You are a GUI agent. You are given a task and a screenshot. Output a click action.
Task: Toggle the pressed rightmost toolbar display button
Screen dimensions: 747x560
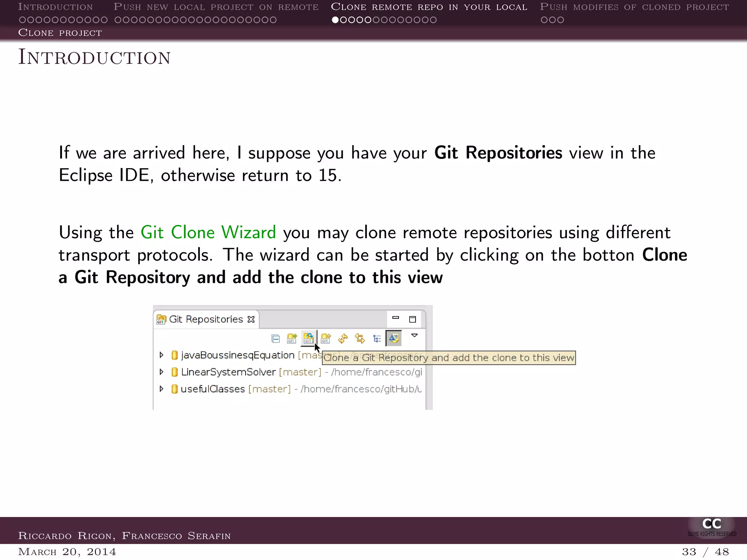click(394, 338)
